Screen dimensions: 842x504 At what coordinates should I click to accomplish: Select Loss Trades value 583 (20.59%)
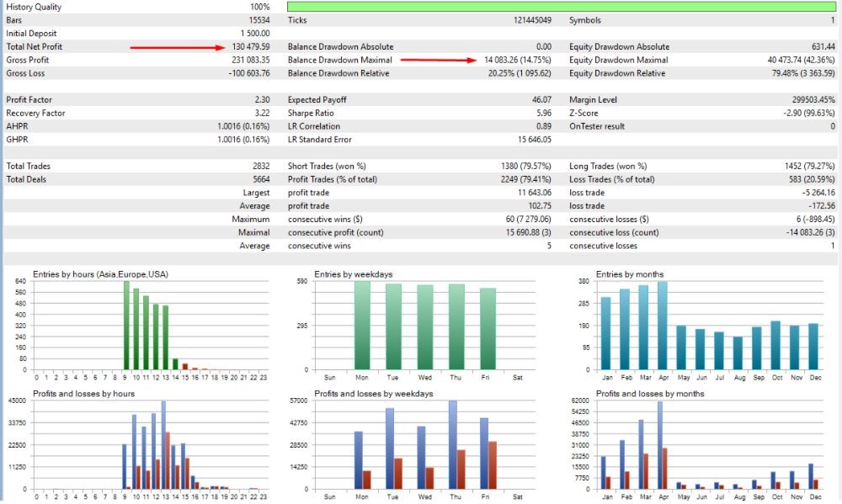pos(812,179)
